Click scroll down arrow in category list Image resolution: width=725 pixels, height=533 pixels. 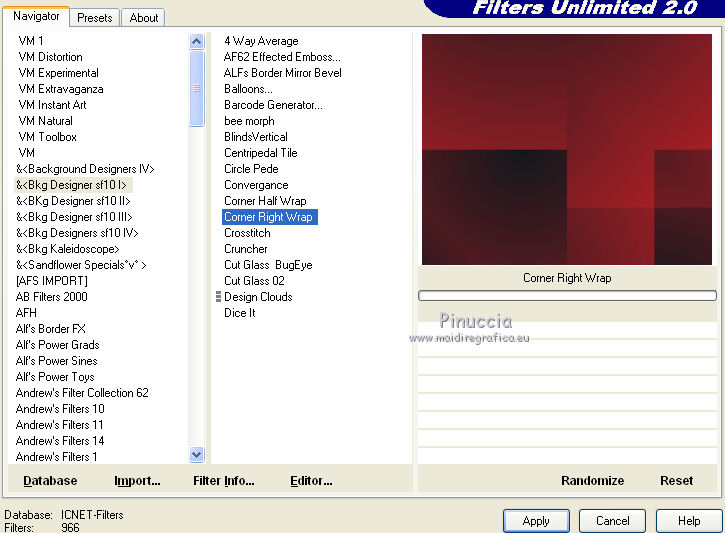click(x=197, y=455)
